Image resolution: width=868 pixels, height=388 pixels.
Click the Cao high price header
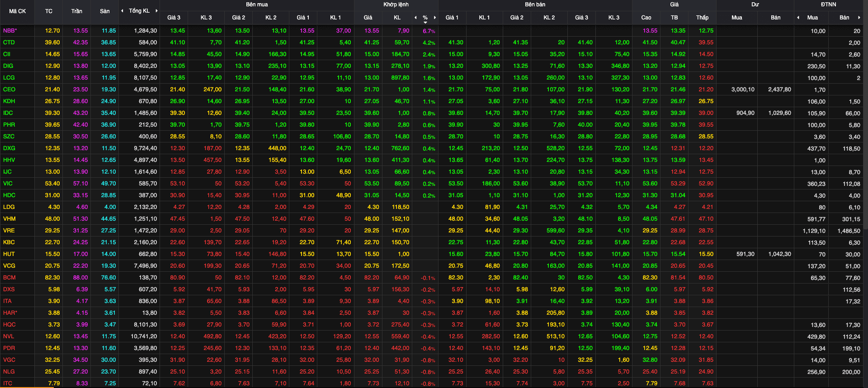click(x=646, y=18)
